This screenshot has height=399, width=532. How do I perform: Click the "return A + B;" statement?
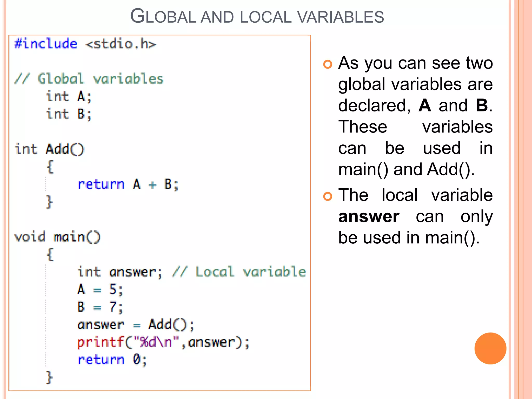pos(128,184)
